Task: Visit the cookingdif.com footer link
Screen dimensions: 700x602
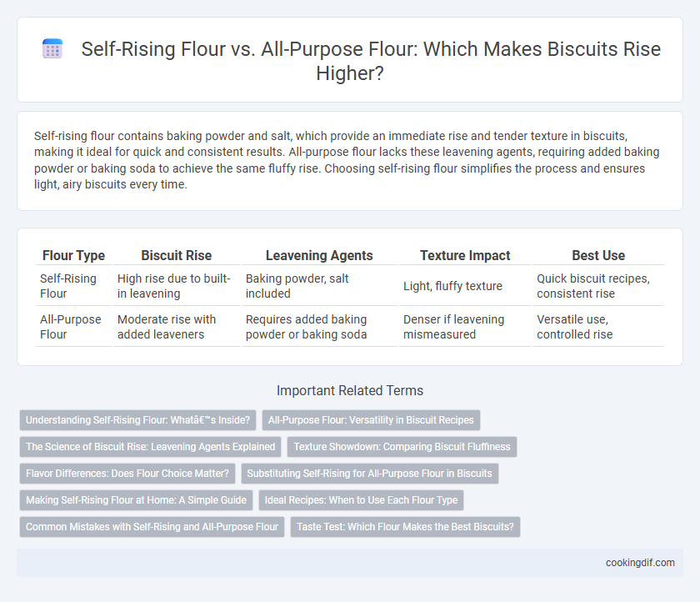Action: 640,563
